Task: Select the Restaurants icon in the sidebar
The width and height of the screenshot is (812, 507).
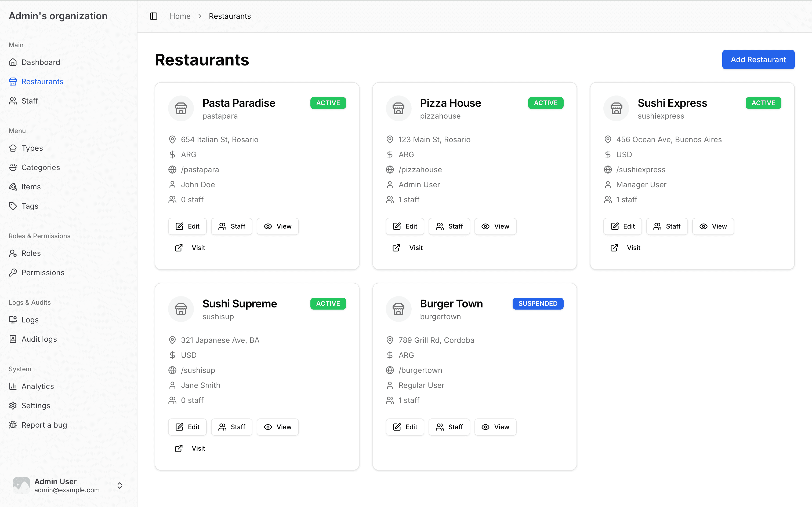Action: tap(13, 82)
